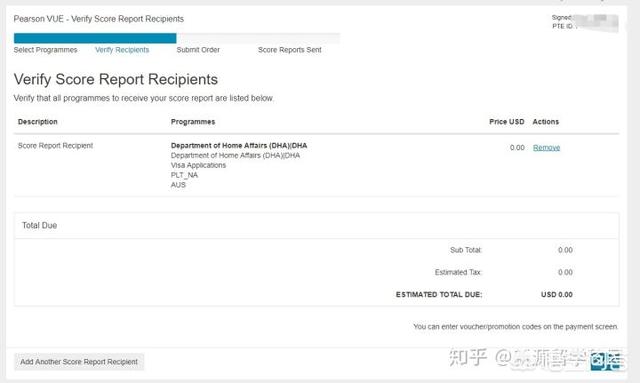
Task: Click the Sub Total label
Action: click(x=466, y=250)
